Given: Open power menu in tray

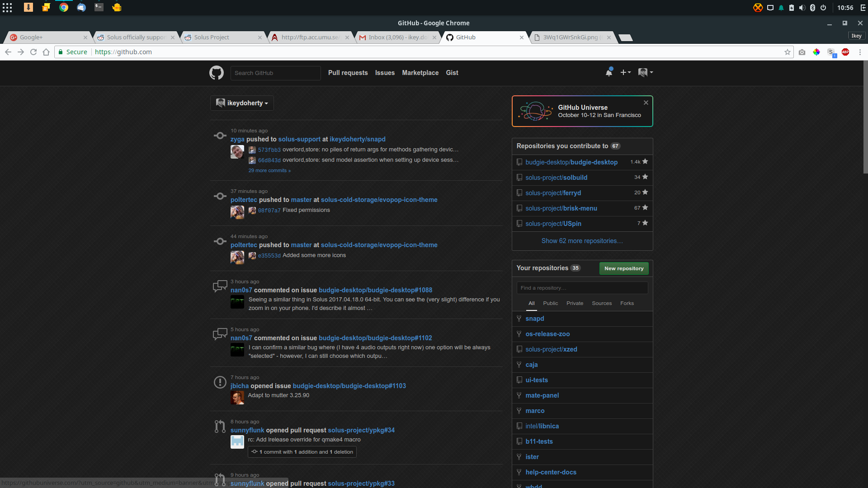Looking at the screenshot, I should coord(823,8).
